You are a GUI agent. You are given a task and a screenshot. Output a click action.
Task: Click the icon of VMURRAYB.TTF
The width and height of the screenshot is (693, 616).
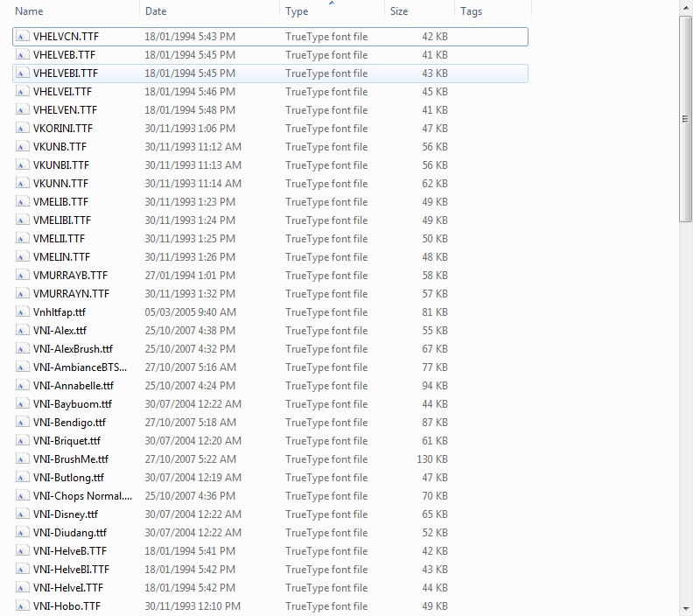pyautogui.click(x=21, y=276)
